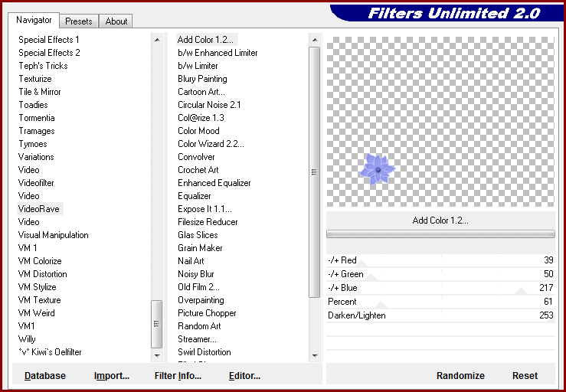Screen dimensions: 566x392
Task: Click the Database button
Action: tap(45, 376)
